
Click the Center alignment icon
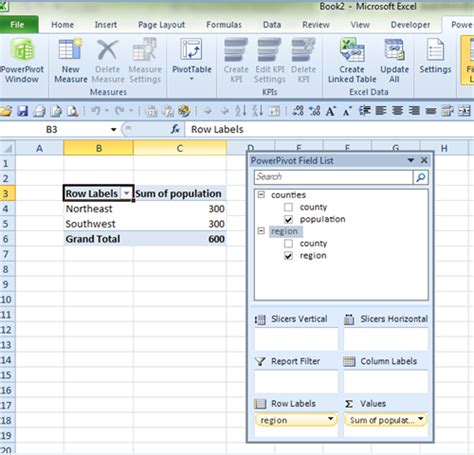[397, 111]
